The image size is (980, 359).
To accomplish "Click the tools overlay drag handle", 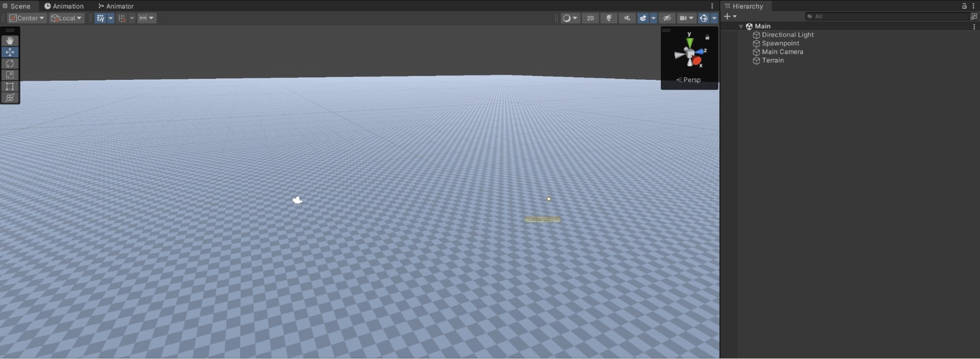I will 10,31.
